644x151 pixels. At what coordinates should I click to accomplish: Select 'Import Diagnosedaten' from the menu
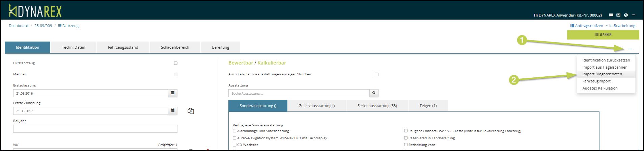(602, 74)
